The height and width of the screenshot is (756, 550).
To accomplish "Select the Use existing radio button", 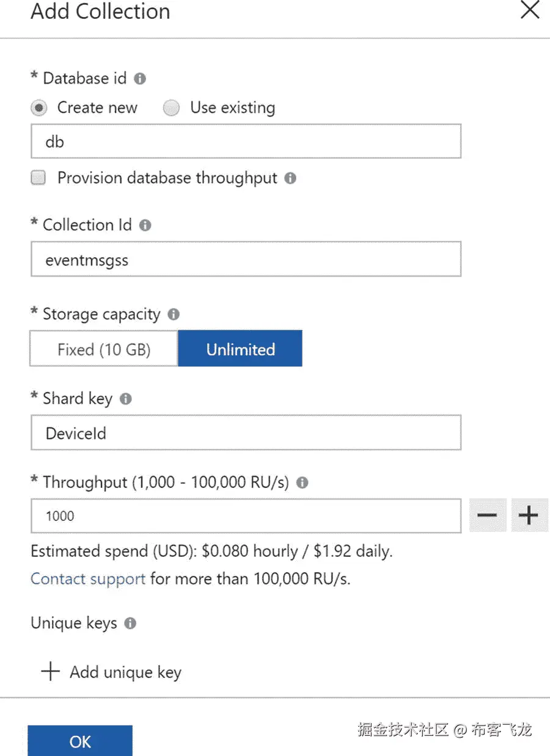I will coord(171,108).
